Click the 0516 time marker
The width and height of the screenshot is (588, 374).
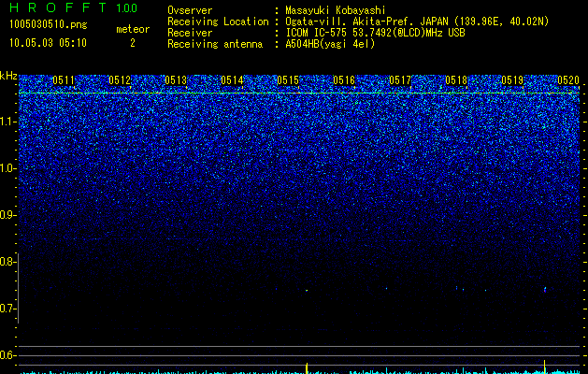click(x=344, y=80)
